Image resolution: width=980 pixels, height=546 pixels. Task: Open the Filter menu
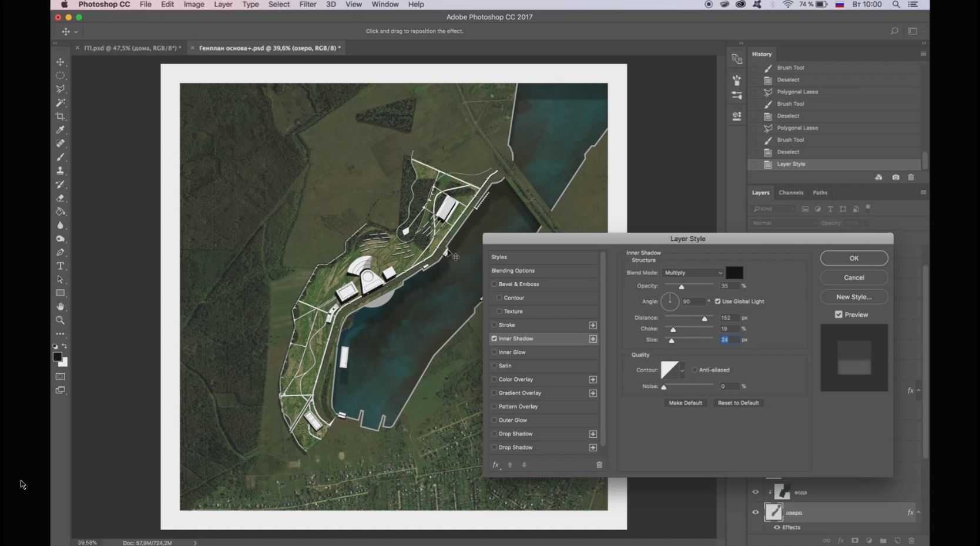(308, 4)
